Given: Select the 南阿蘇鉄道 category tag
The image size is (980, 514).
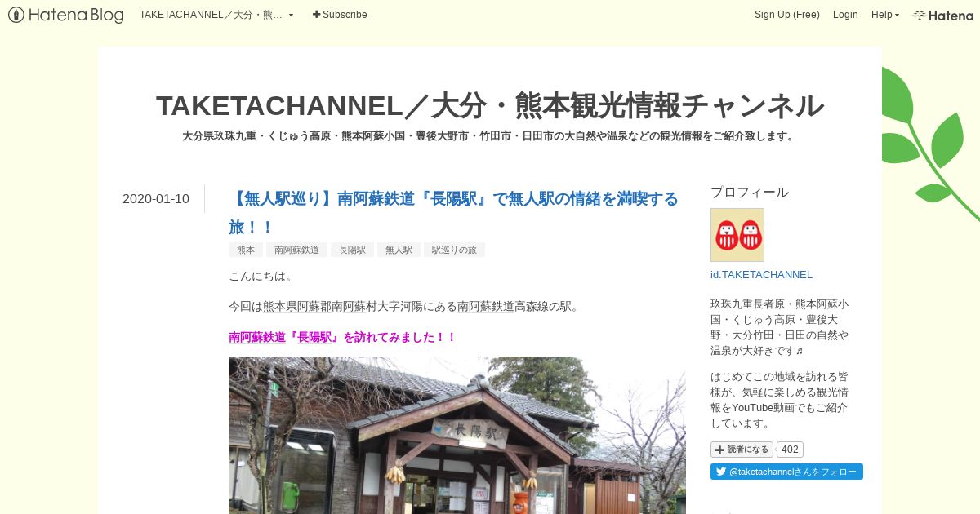Looking at the screenshot, I should [x=296, y=250].
